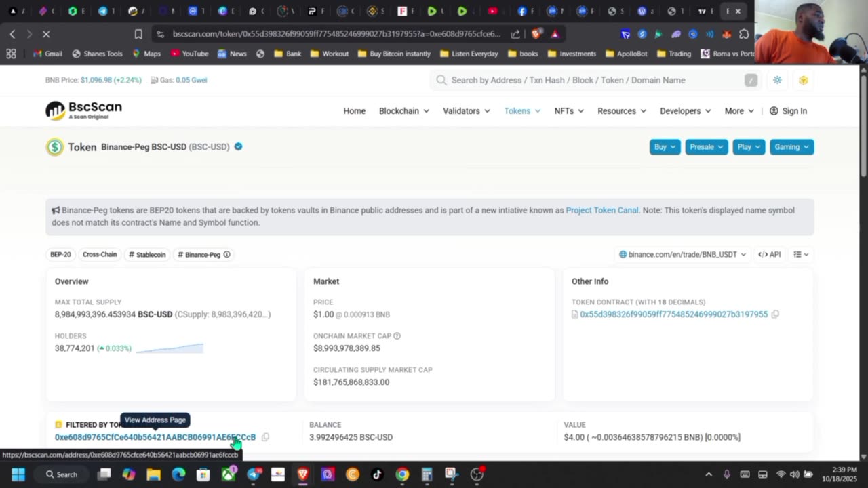Click the Onchain Market Cap help icon
The image size is (868, 488).
[397, 336]
